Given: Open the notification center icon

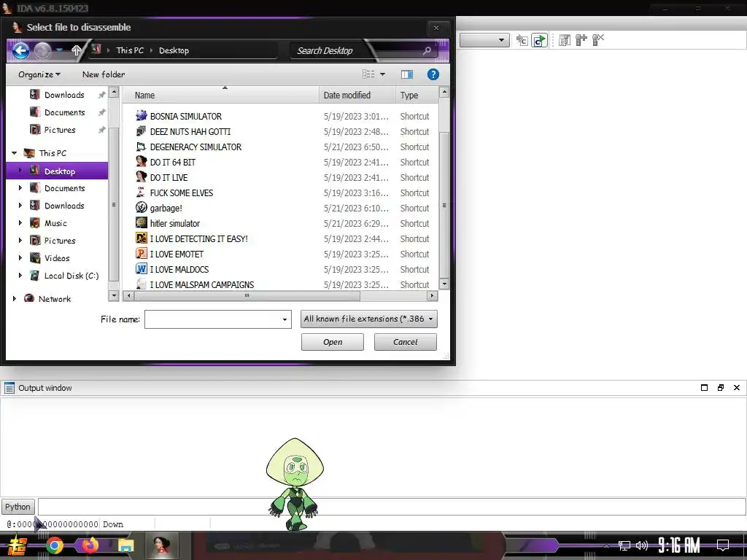Looking at the screenshot, I should [723, 545].
